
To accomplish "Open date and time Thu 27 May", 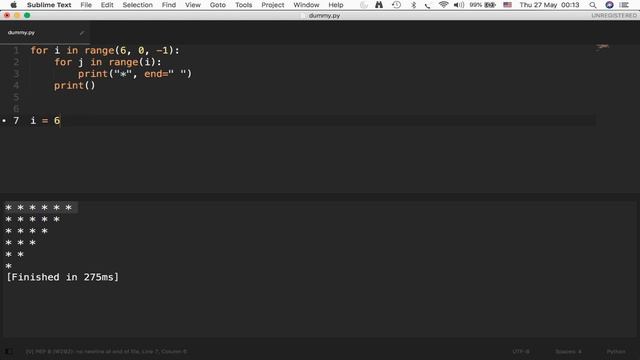I will [x=549, y=5].
